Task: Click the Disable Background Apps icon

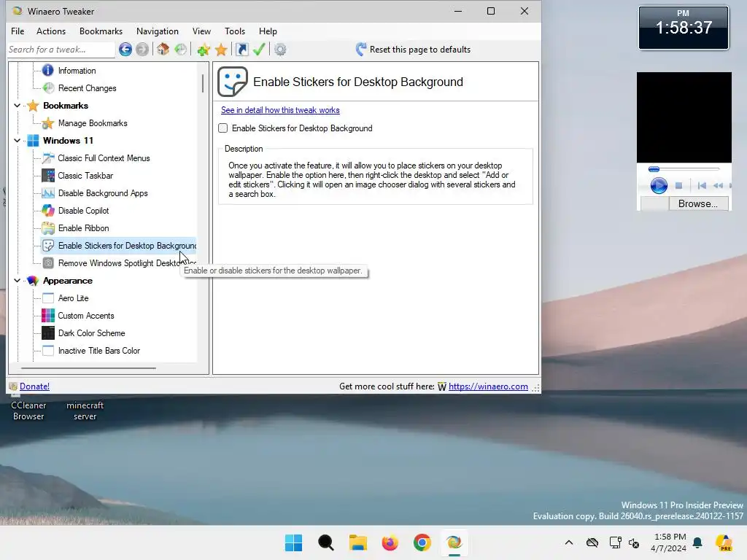Action: click(x=48, y=192)
